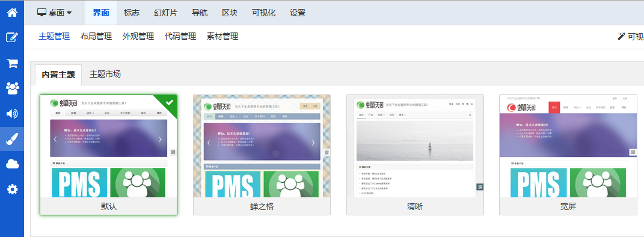This screenshot has width=644, height=237.
Task: Open the 可视化 top menu
Action: (x=263, y=13)
